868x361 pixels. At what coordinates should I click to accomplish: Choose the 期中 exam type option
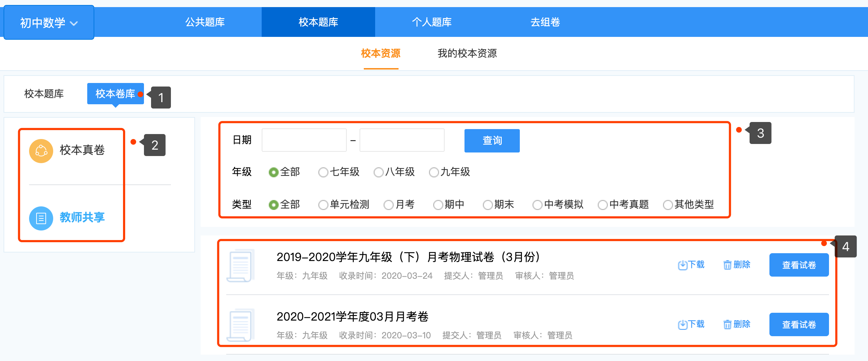click(438, 205)
